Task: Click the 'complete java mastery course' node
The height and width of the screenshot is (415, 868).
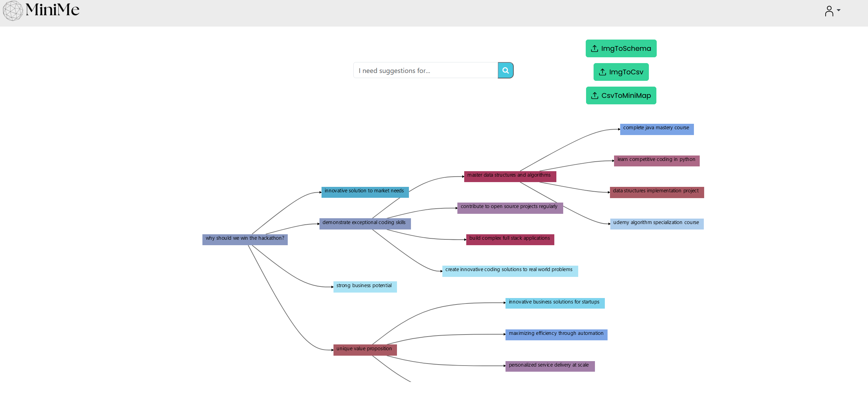Action: pos(656,129)
